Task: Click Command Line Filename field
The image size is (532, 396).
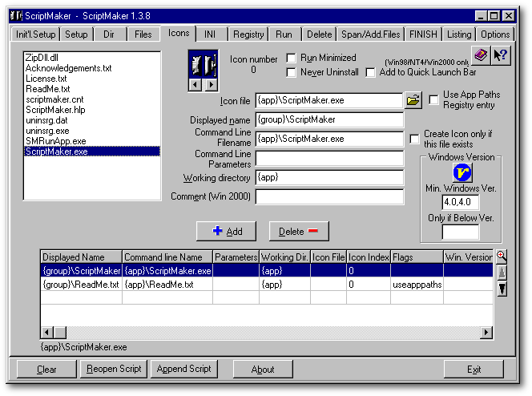Action: tap(329, 139)
